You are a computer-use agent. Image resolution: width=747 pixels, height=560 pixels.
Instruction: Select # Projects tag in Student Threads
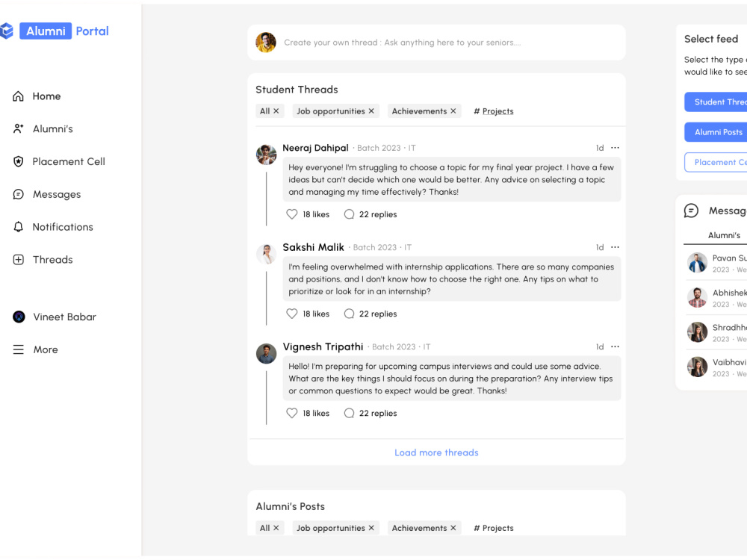[x=494, y=111]
